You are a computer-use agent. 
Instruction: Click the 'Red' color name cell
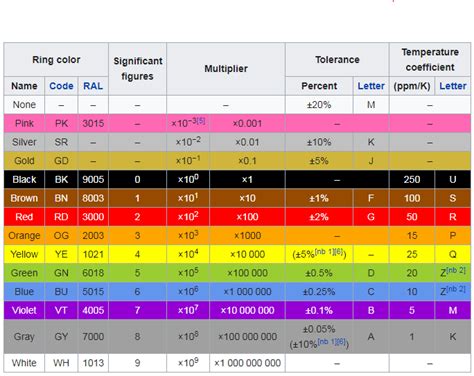click(24, 217)
